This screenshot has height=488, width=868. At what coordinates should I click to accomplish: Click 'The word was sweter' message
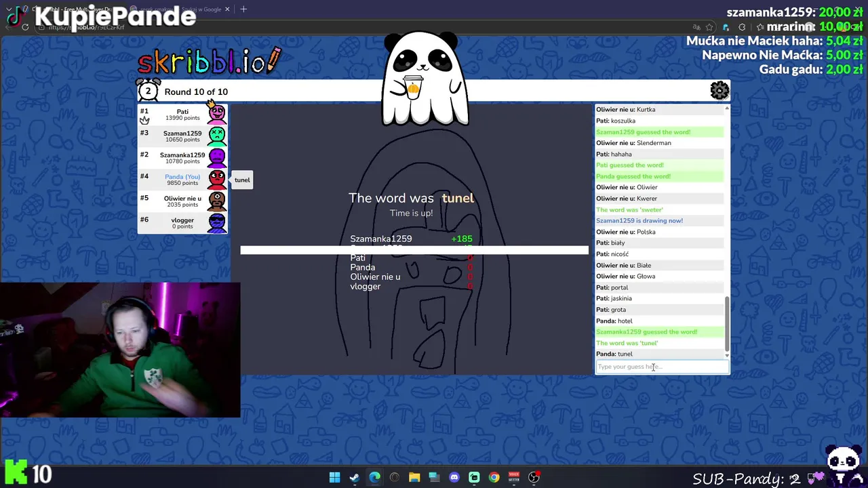(x=660, y=209)
